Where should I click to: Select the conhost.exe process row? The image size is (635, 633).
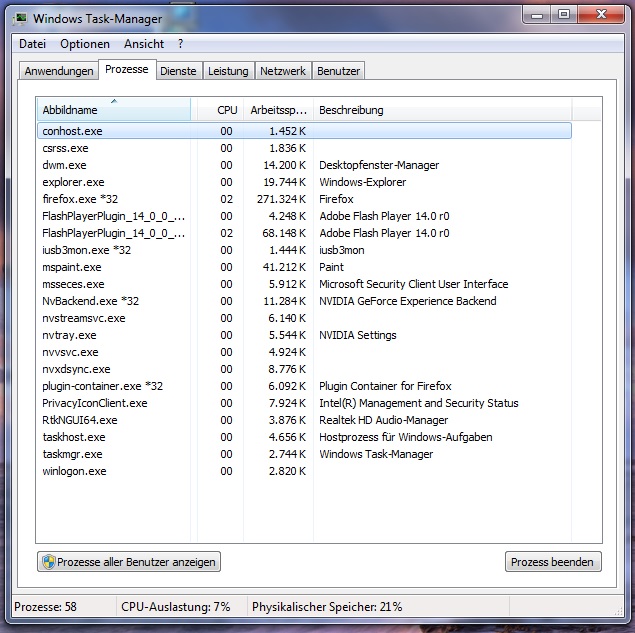point(304,131)
